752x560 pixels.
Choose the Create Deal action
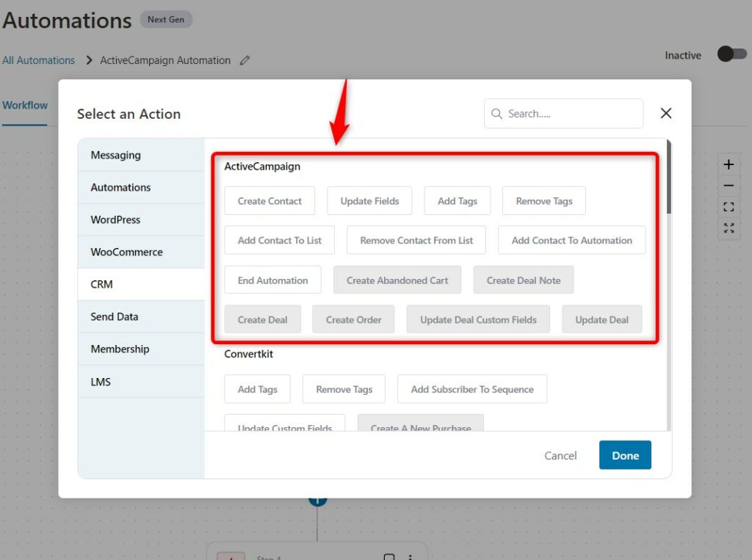[x=262, y=319]
